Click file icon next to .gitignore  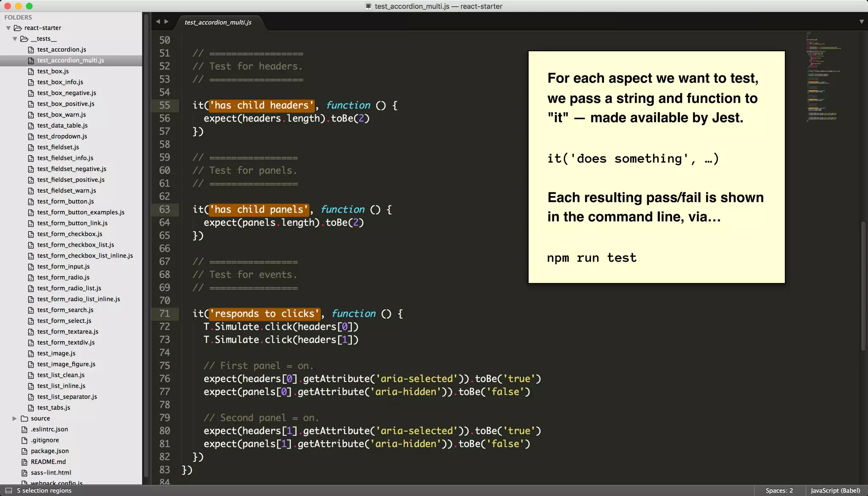[24, 441]
